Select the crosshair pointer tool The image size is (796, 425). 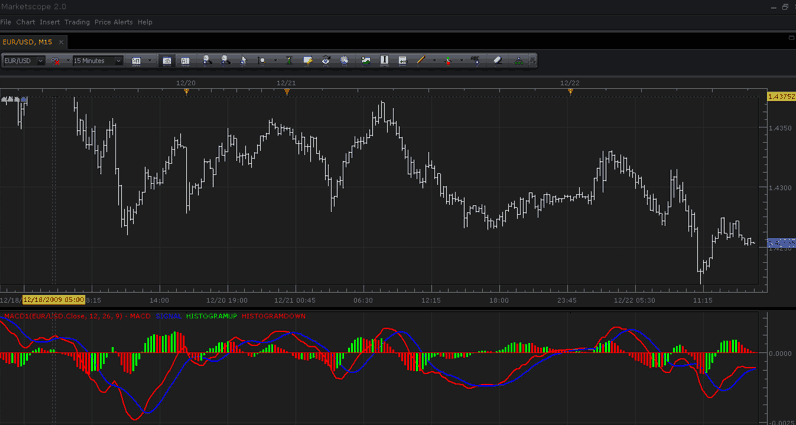click(261, 61)
